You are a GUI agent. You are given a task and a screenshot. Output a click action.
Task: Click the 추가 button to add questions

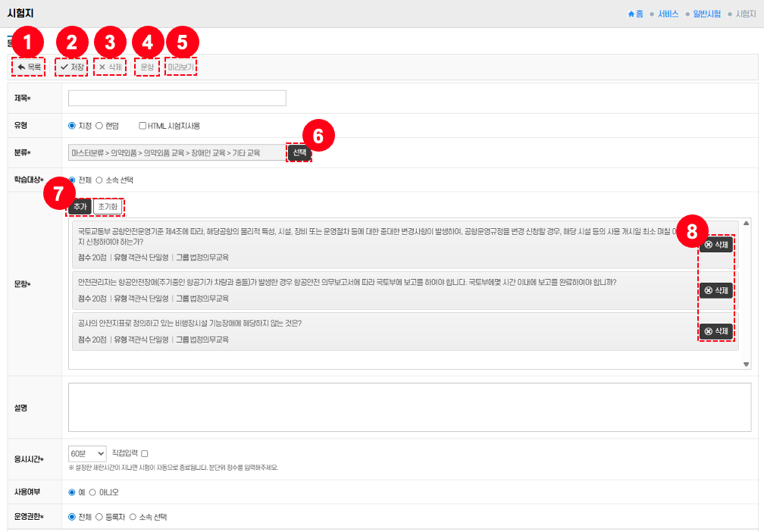pos(80,206)
